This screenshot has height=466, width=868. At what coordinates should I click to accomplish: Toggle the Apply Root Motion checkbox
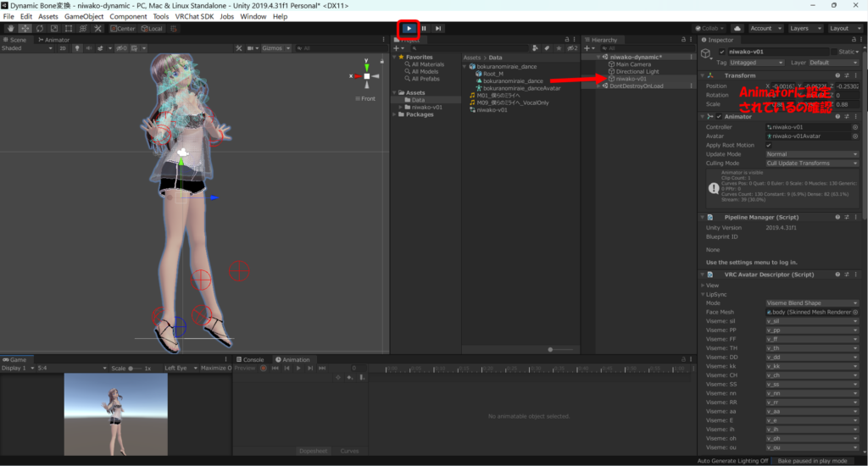click(x=769, y=145)
